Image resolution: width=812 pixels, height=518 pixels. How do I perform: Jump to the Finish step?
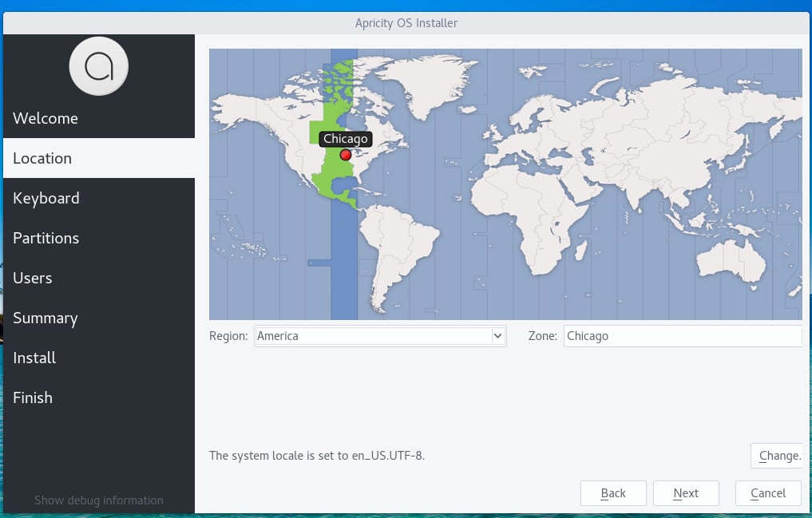(x=33, y=397)
